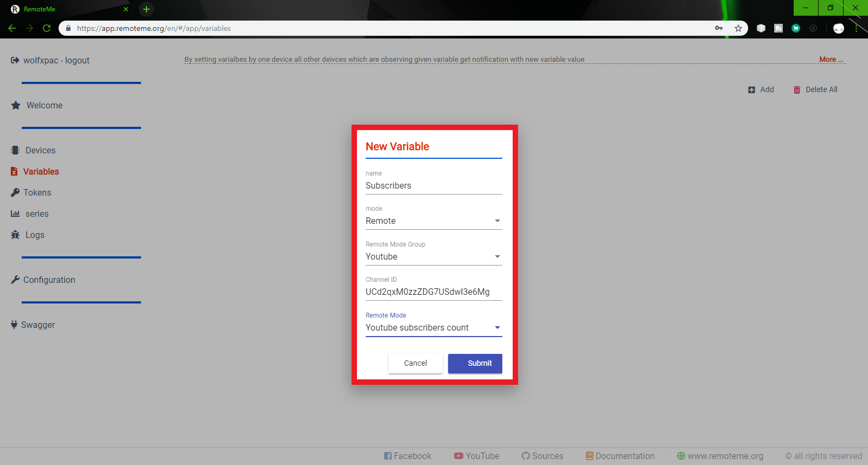
Task: Open Welcome in the sidebar
Action: click(x=44, y=105)
